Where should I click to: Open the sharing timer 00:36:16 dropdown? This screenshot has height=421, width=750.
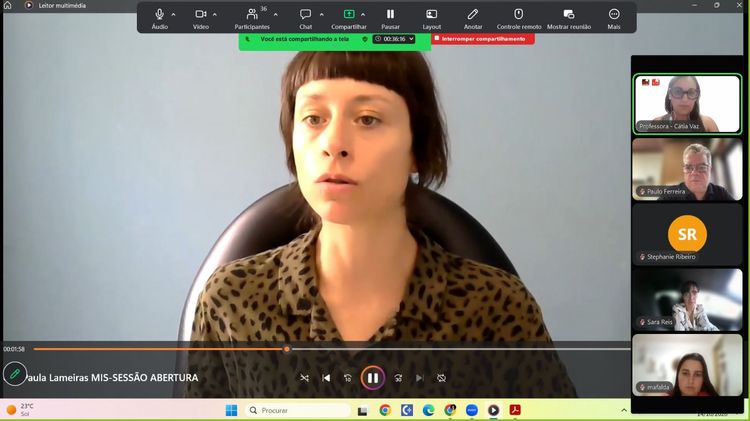[394, 39]
